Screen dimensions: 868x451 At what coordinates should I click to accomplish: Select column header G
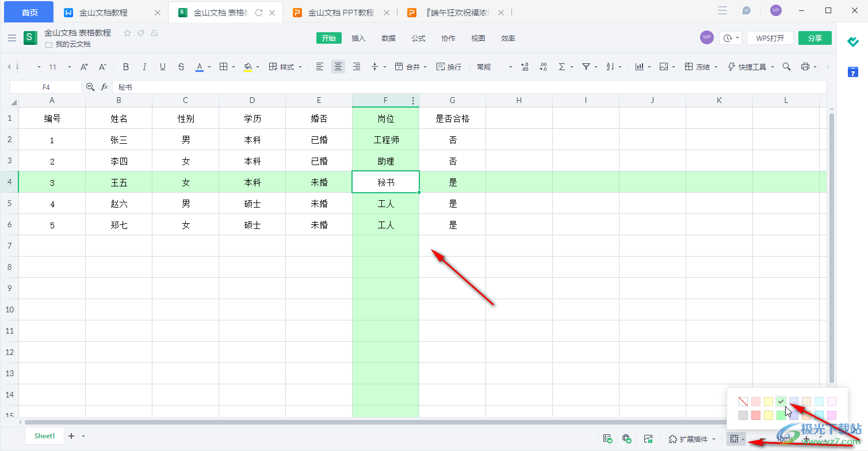click(x=453, y=101)
